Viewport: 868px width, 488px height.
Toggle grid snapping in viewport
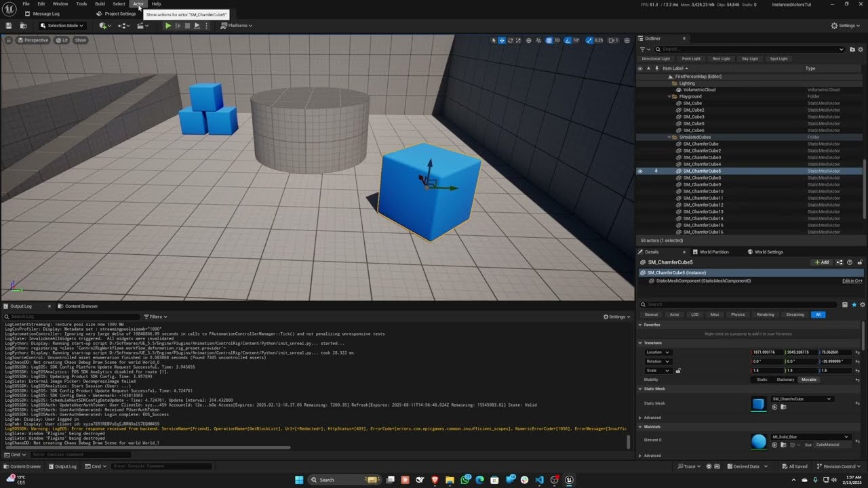point(549,40)
